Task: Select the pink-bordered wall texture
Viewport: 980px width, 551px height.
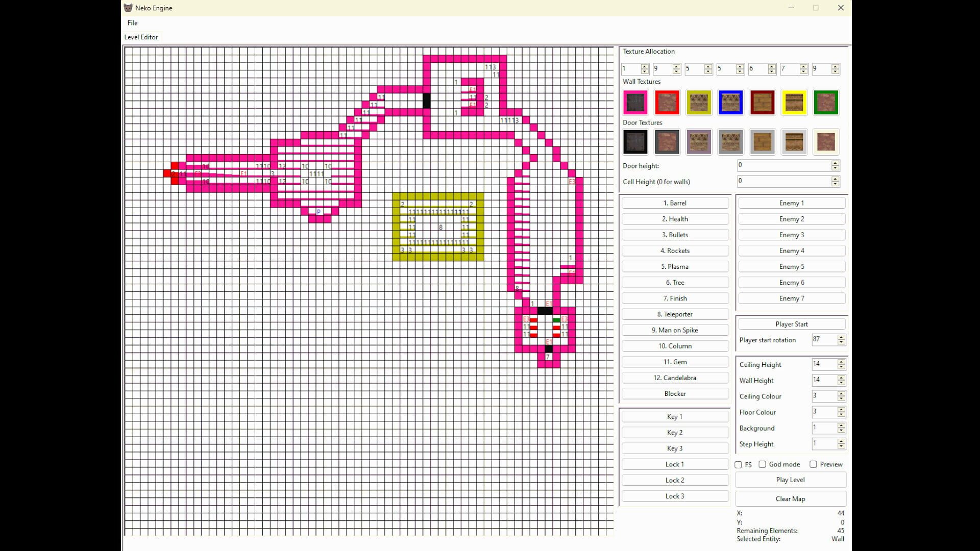Action: [x=635, y=102]
